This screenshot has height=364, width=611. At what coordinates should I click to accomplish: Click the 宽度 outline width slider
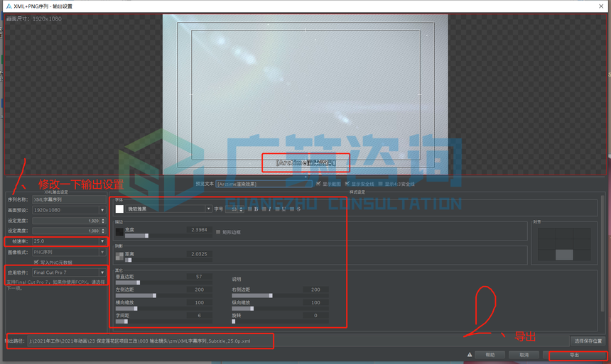(x=168, y=236)
